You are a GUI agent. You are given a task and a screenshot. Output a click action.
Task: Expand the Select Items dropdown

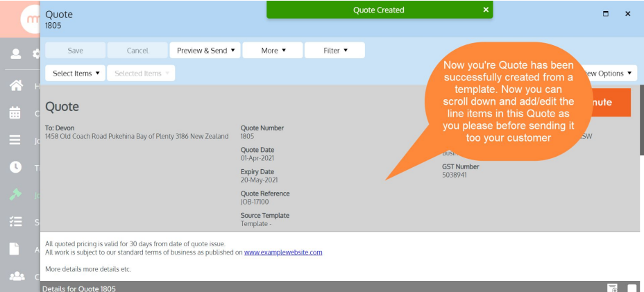click(76, 73)
